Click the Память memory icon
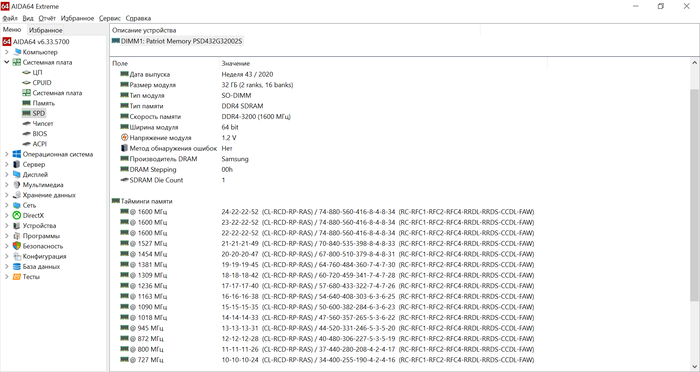 (x=26, y=103)
